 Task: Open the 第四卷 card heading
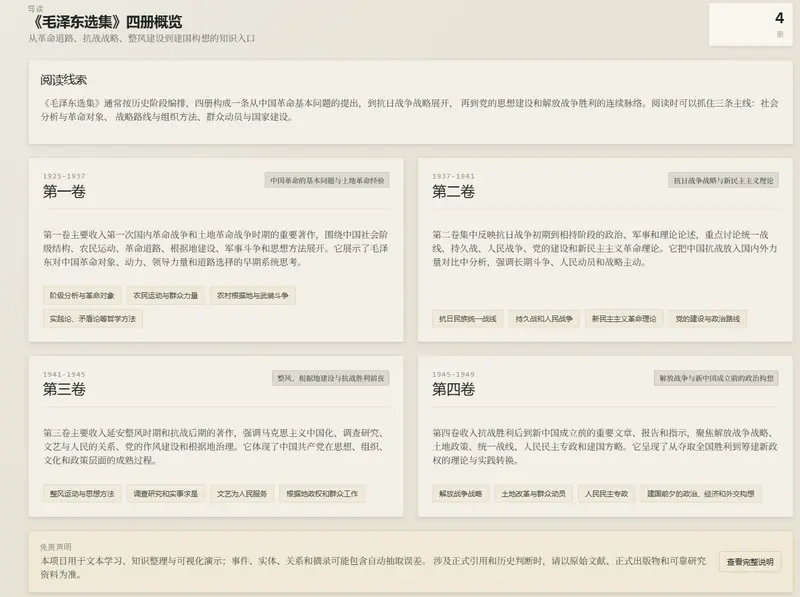(x=453, y=390)
